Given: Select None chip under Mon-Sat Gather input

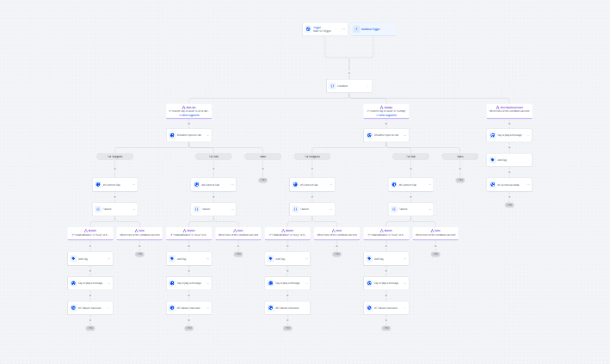Looking at the screenshot, I should [x=263, y=157].
